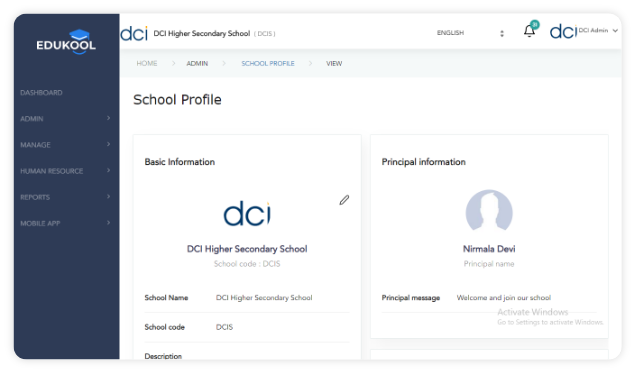
Task: Click the 'Description' field label
Action: [x=163, y=356]
